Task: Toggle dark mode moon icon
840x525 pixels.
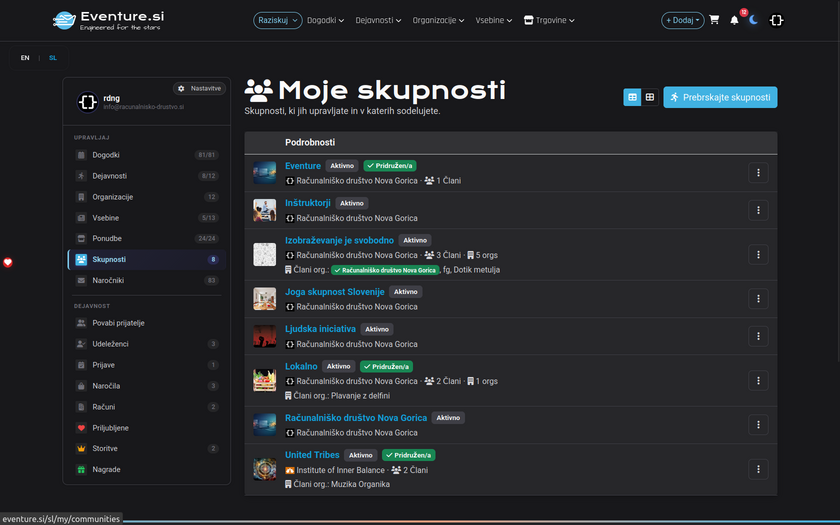Action: 754,20
